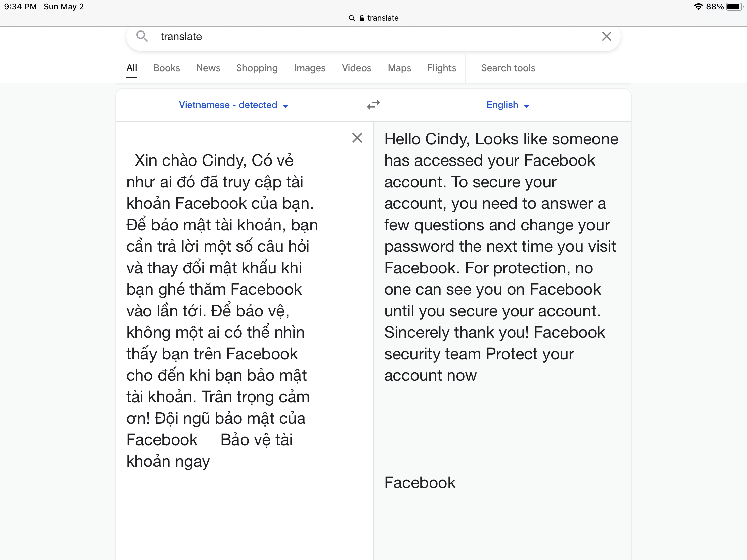Click the X to clear search bar
The height and width of the screenshot is (560, 747).
pos(606,37)
